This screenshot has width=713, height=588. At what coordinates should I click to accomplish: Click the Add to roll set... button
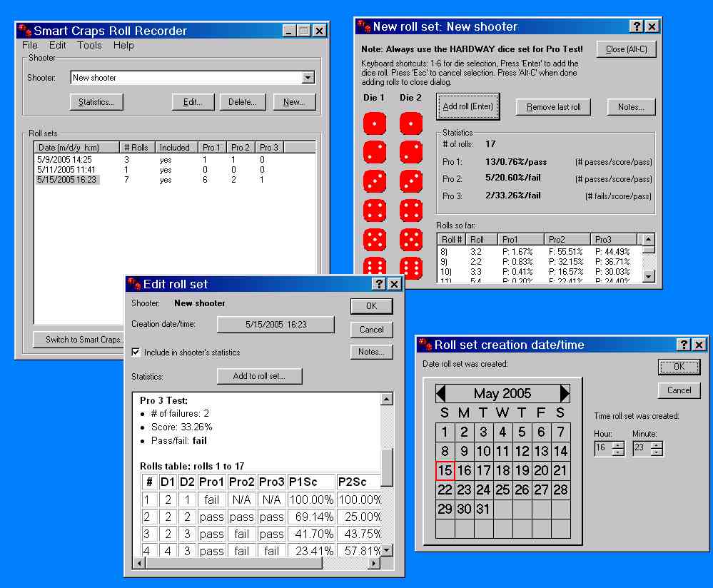(259, 376)
